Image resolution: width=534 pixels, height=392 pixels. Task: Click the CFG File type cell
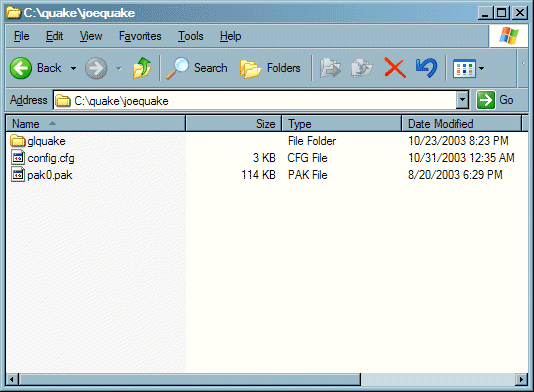308,158
